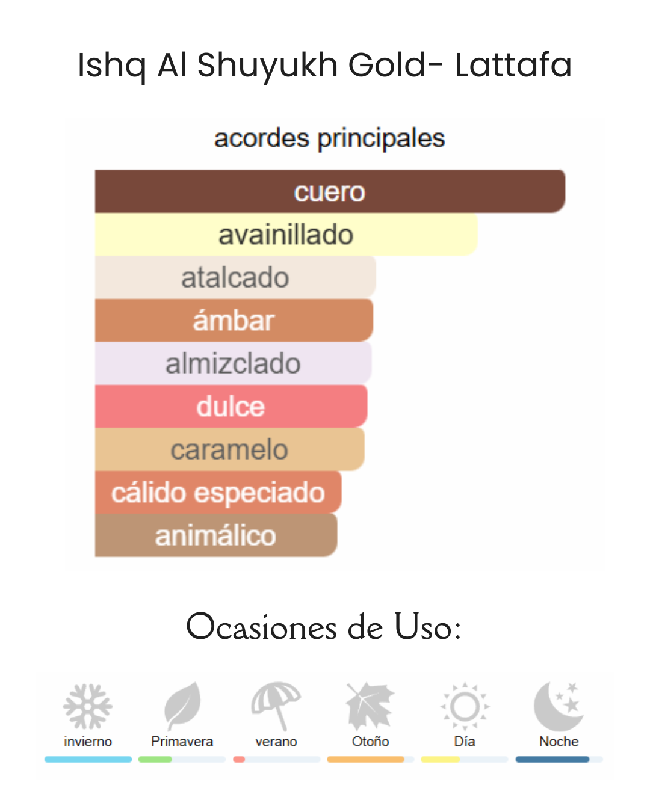Click the blue invierno rating bar
This screenshot has width=650, height=812.
[88, 759]
